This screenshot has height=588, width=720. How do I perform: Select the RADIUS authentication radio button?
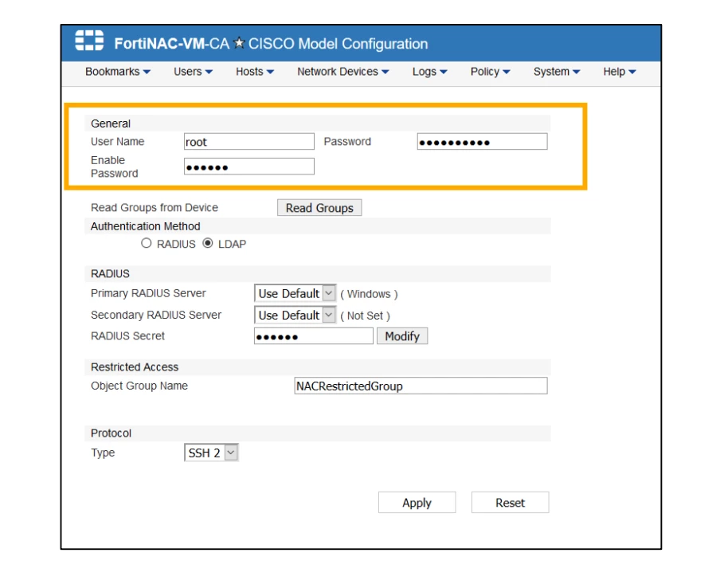tap(146, 243)
